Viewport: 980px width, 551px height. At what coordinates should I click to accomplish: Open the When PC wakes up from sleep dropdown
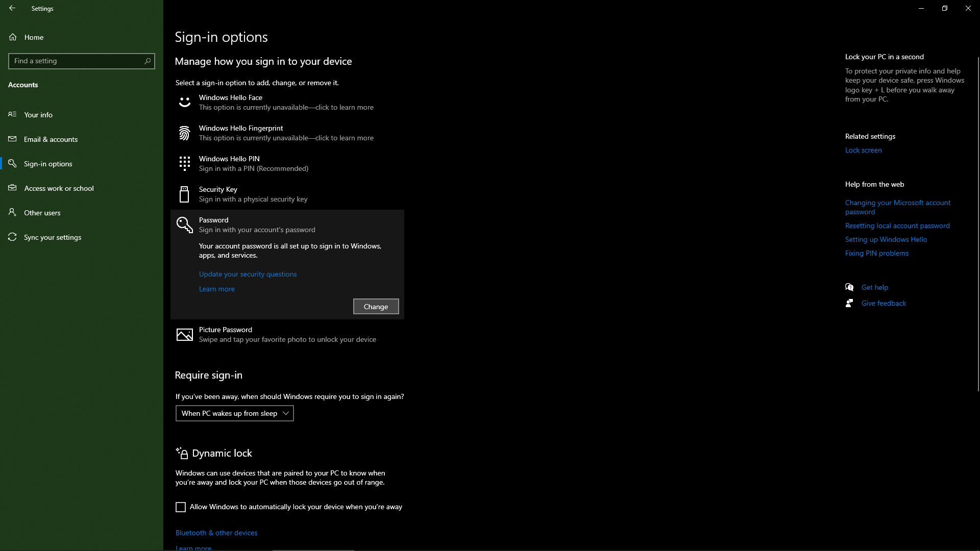[235, 413]
